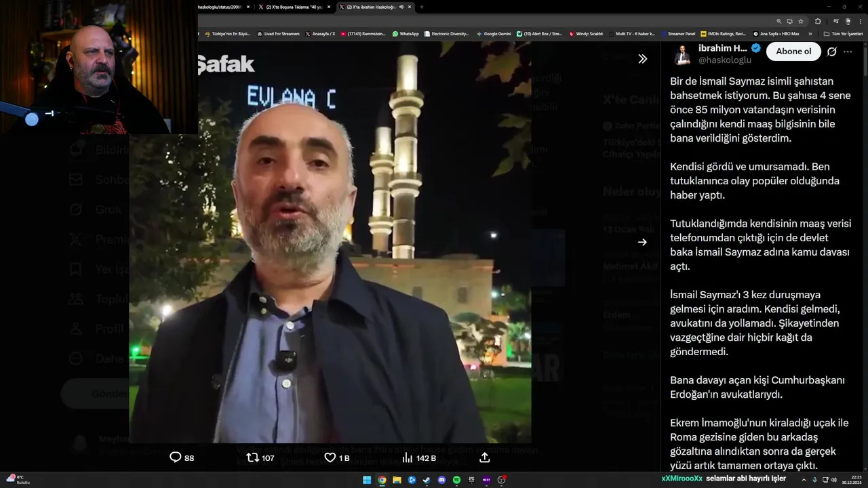Click the zoom magnifier icon in address bar

pos(779,21)
